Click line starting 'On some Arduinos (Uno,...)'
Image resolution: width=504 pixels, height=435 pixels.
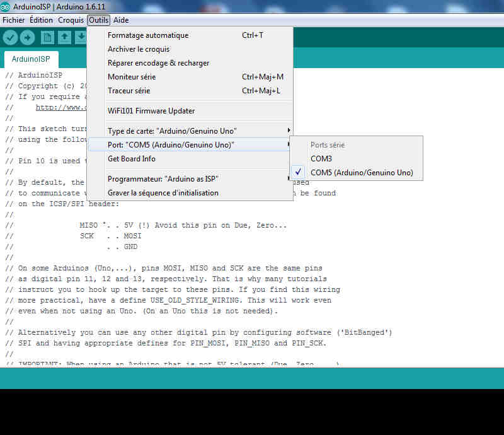point(164,269)
